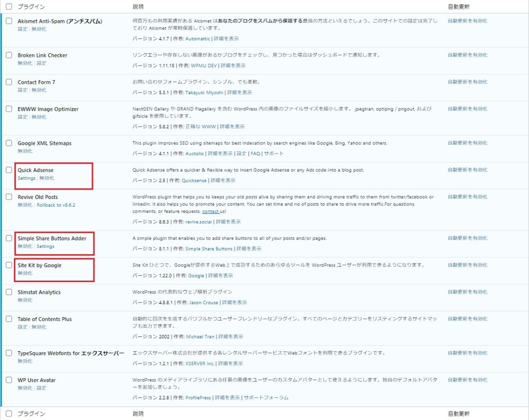
Task: Check the TypeSquare Webfonts checkbox
Action: [9, 353]
